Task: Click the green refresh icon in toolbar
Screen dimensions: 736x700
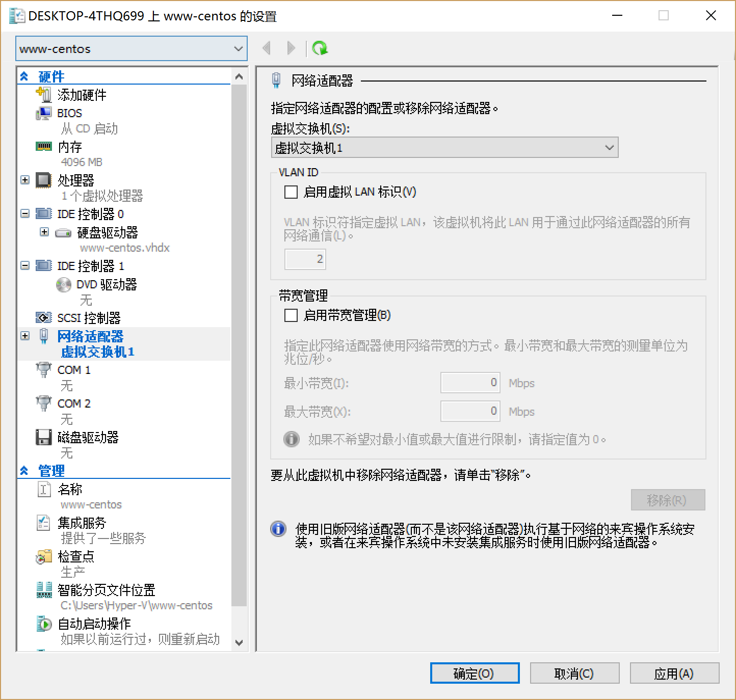Action: (x=320, y=48)
